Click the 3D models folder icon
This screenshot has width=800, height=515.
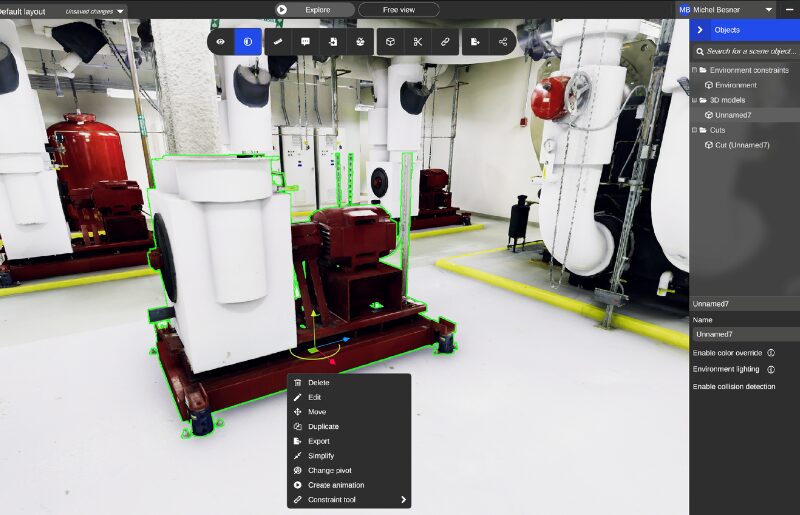(x=703, y=100)
